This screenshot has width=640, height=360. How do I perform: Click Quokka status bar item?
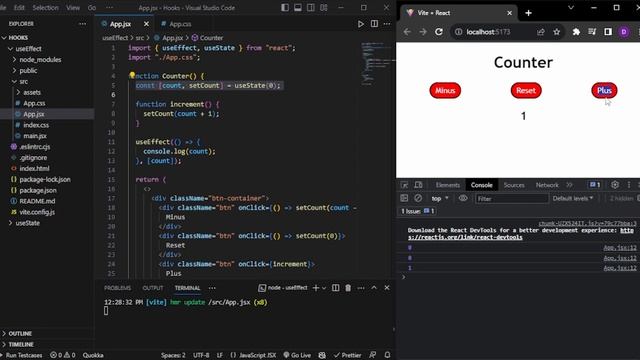pos(93,355)
